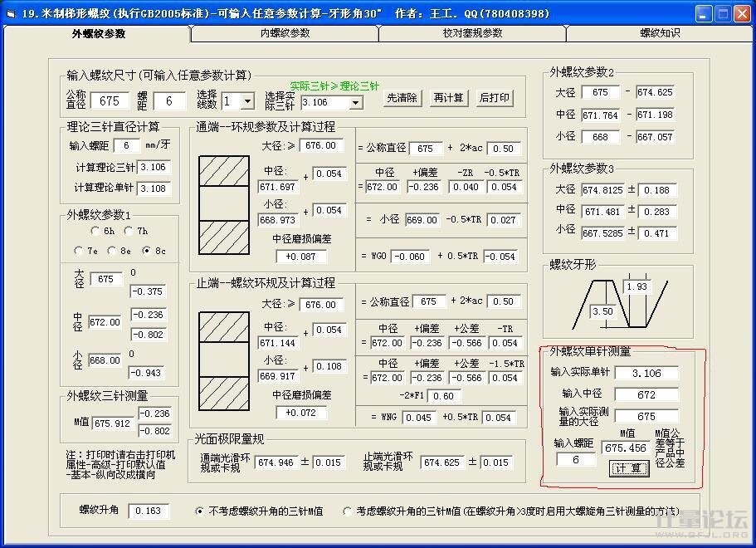Enable 考虑螺纹升角的三针M值 option

coord(349,511)
